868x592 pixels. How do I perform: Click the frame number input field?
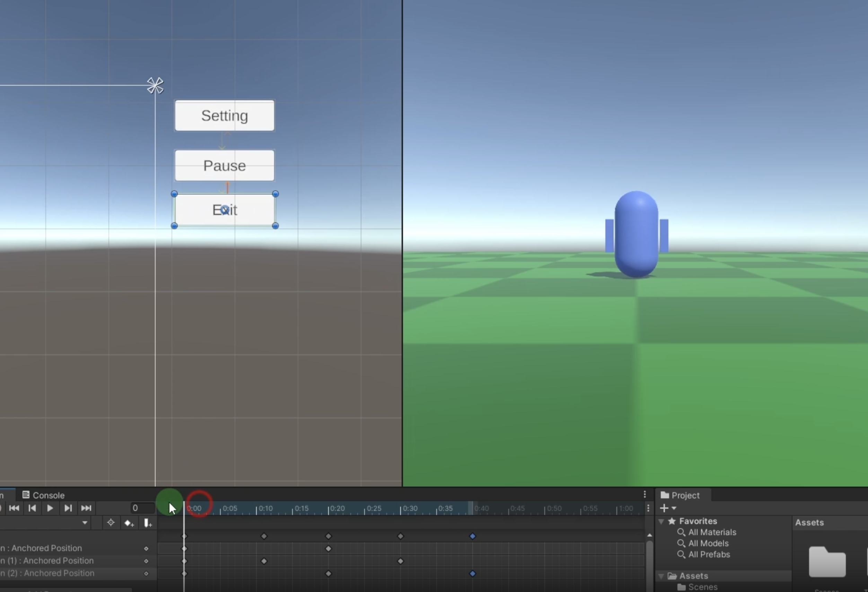[x=142, y=508]
